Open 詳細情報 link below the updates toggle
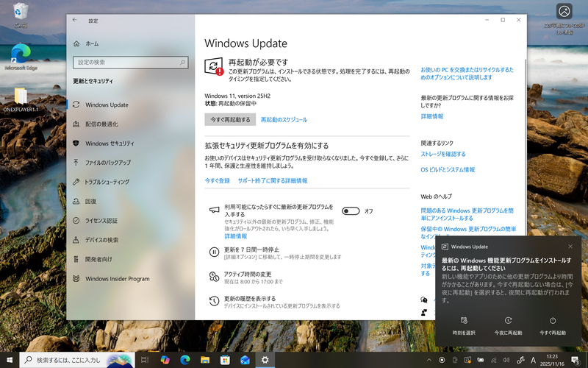 click(x=235, y=236)
